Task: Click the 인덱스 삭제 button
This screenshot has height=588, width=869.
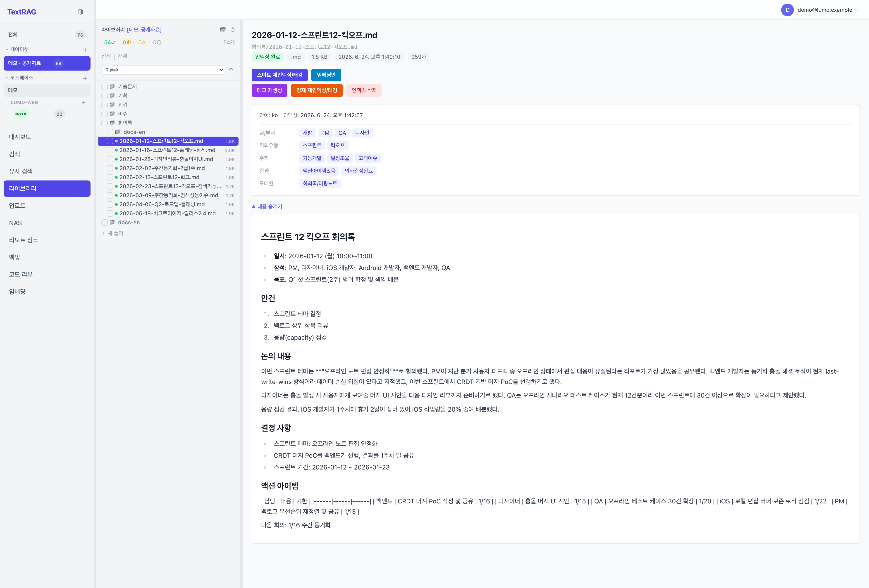Action: point(364,90)
